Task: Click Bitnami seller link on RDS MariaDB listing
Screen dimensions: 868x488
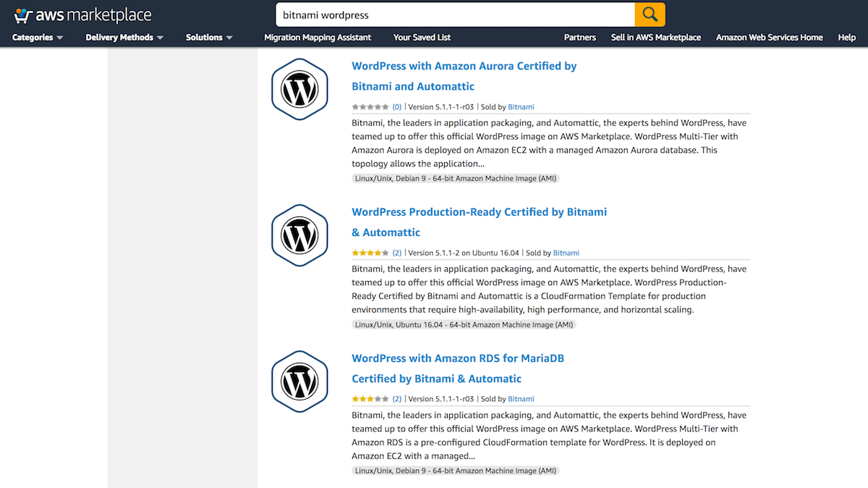Action: pyautogui.click(x=521, y=399)
